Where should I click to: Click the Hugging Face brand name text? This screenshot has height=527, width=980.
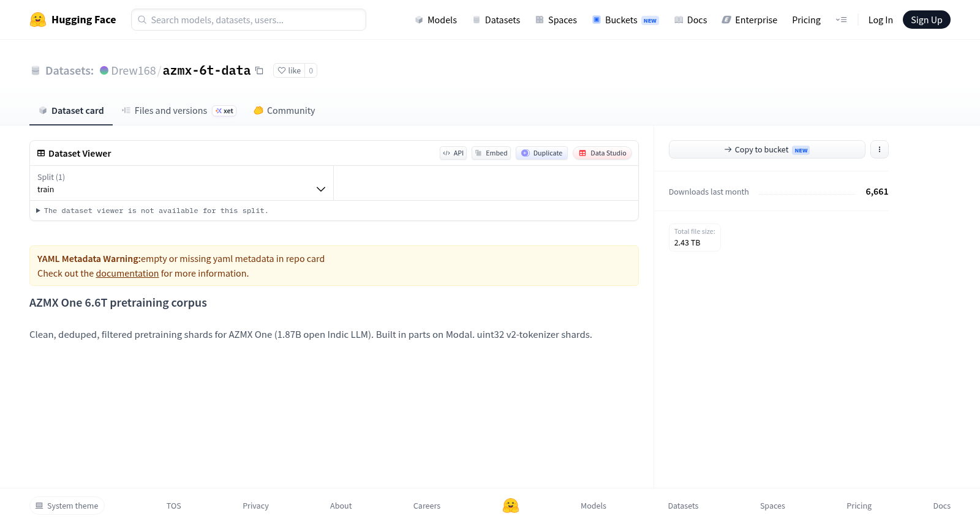84,20
